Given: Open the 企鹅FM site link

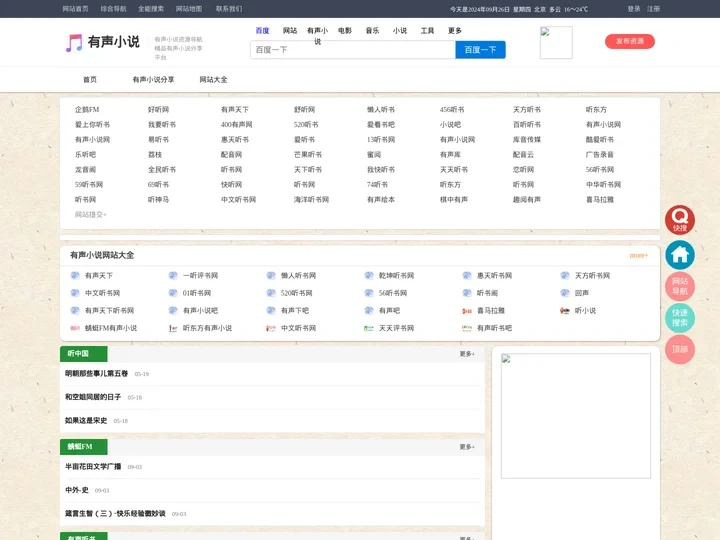Looking at the screenshot, I should click(87, 109).
